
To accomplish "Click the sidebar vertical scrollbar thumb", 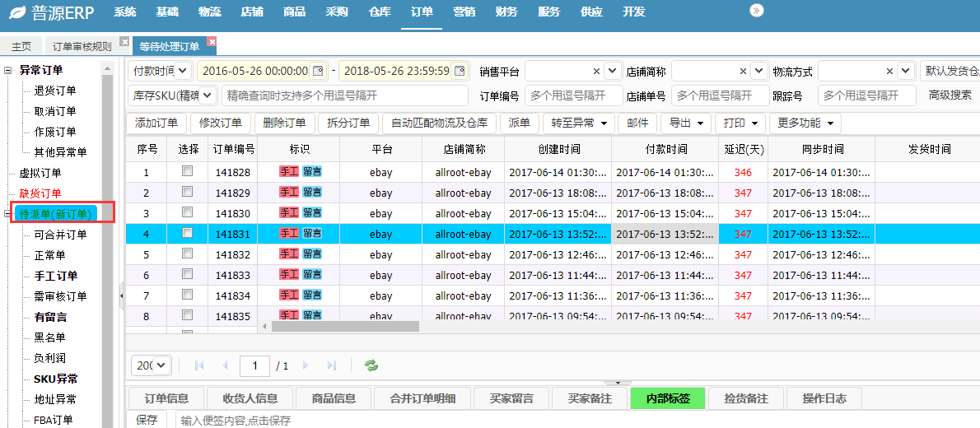I will (107, 250).
